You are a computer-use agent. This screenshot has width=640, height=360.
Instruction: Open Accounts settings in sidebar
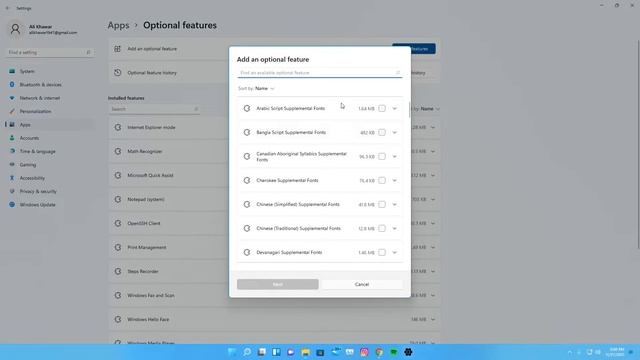point(49,138)
